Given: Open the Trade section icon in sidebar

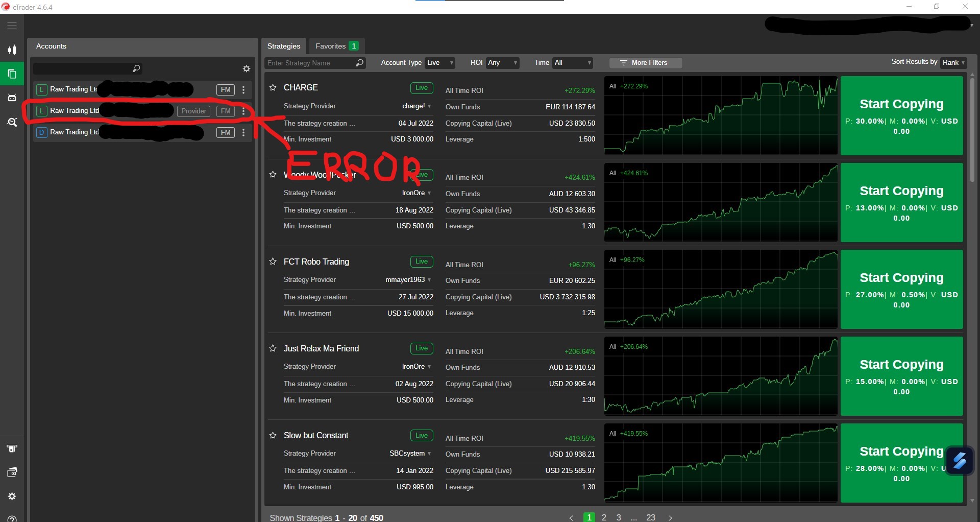Looking at the screenshot, I should point(12,50).
